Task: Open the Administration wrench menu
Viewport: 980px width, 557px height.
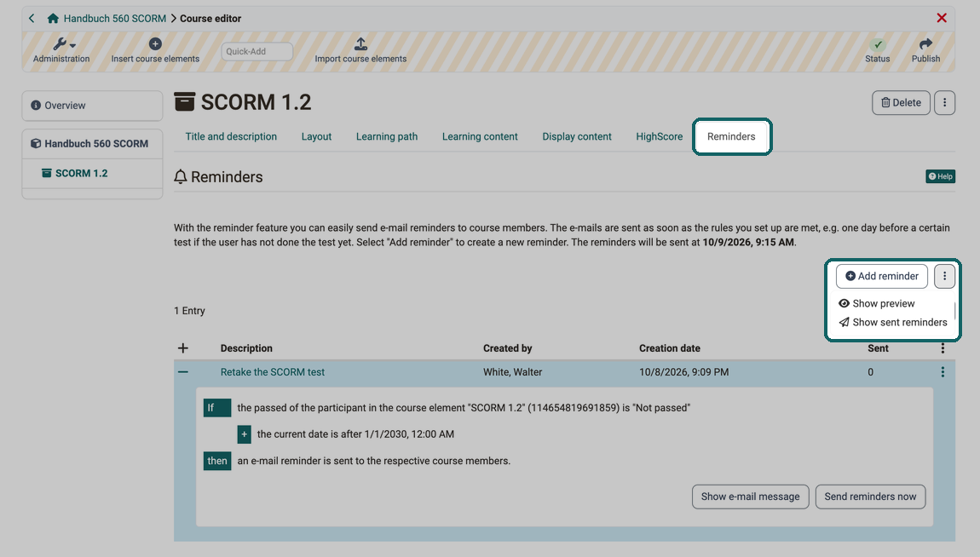Action: click(61, 50)
